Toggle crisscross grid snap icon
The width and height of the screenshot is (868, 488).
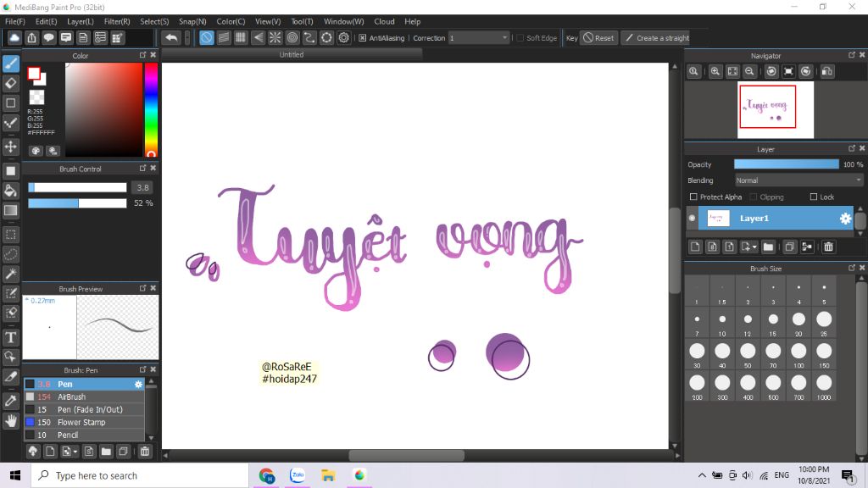tap(241, 37)
